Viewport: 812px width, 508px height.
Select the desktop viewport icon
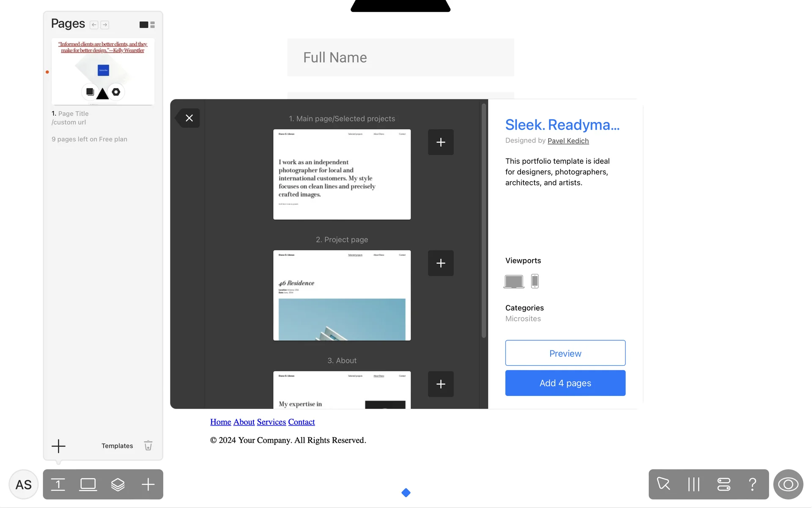click(x=514, y=281)
